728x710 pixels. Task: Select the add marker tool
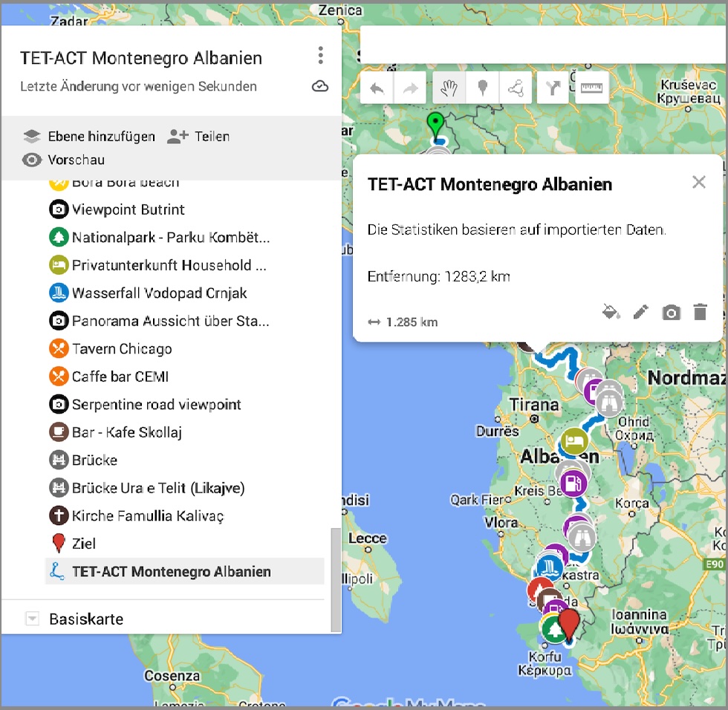tap(482, 88)
